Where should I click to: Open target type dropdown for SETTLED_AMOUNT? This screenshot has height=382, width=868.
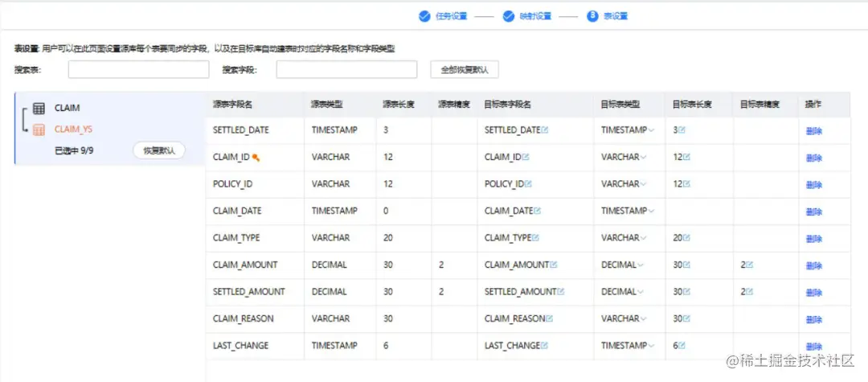(x=641, y=292)
